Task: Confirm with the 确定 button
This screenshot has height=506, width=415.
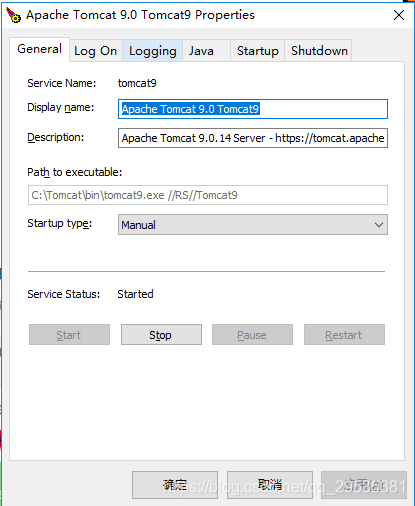Action: click(175, 485)
